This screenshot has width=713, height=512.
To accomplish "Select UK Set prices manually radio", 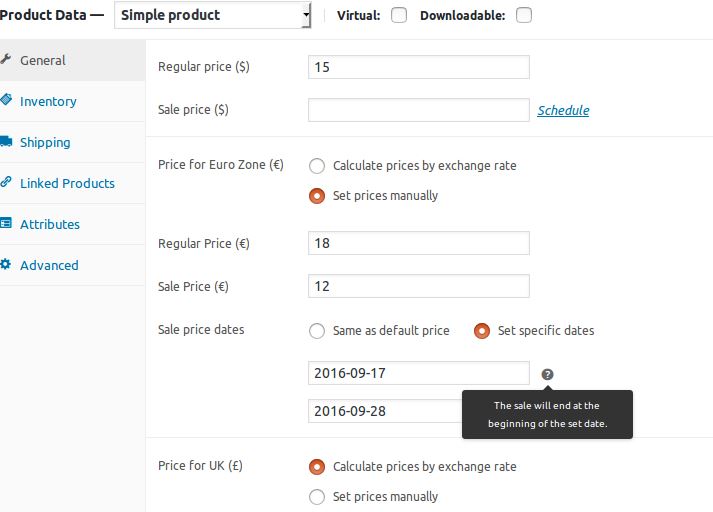I will tap(317, 497).
